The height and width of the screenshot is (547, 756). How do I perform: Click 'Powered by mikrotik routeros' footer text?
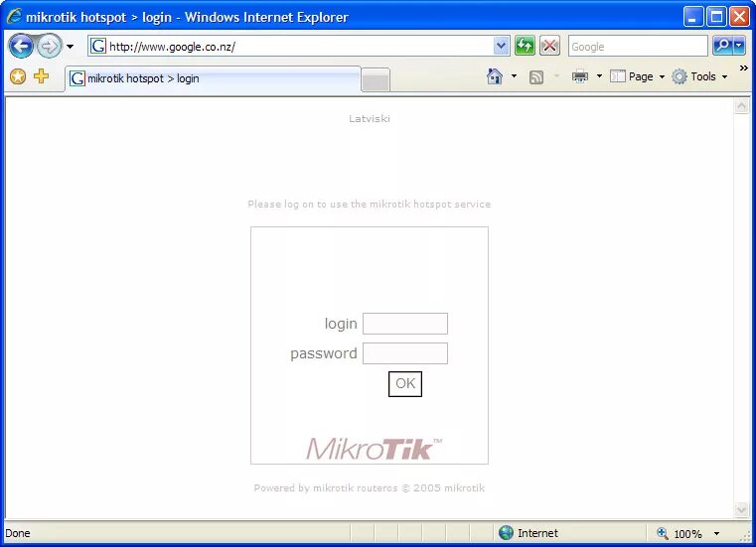370,487
